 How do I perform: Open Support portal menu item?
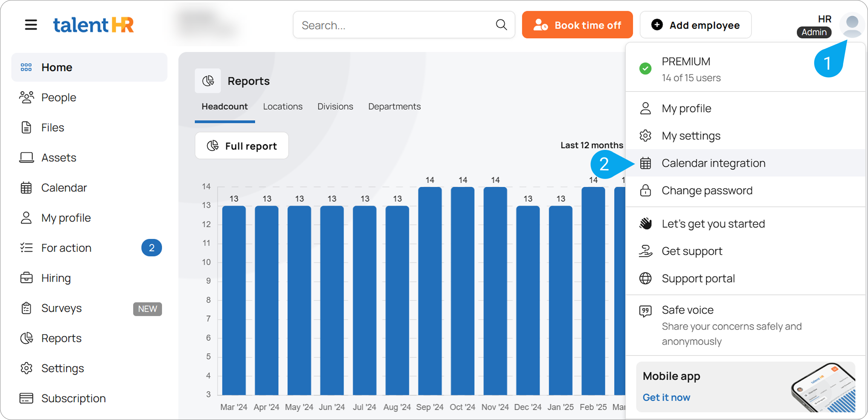[x=745, y=278]
